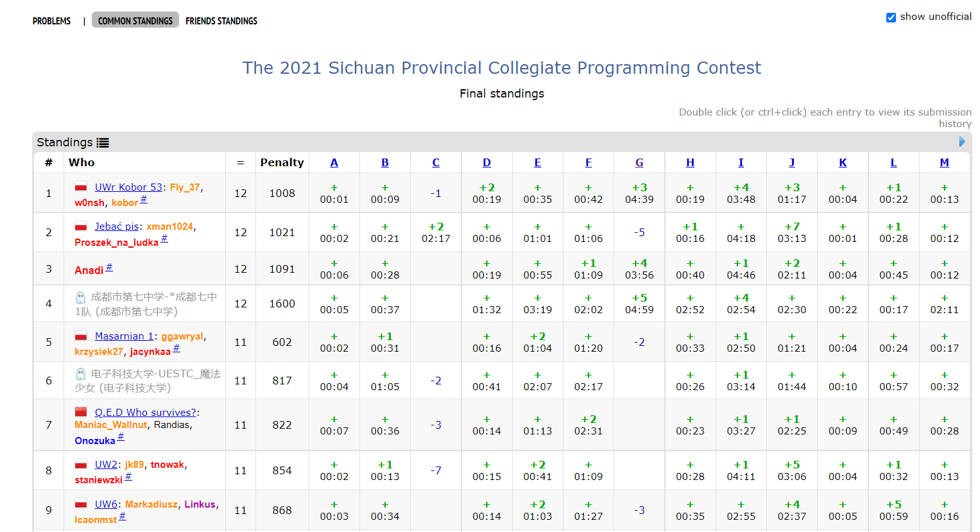Open team Jebać pis link
Screen dimensions: 980x532
click(117, 227)
